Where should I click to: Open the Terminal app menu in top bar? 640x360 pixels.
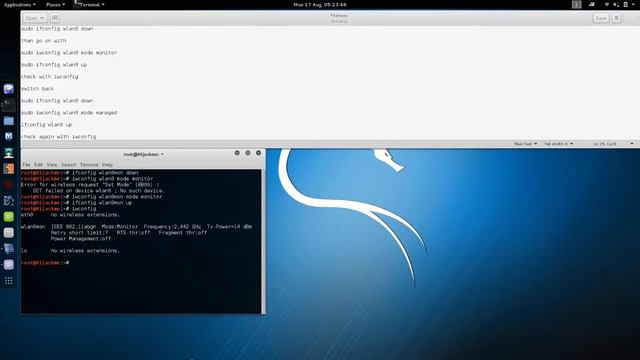coord(89,4)
